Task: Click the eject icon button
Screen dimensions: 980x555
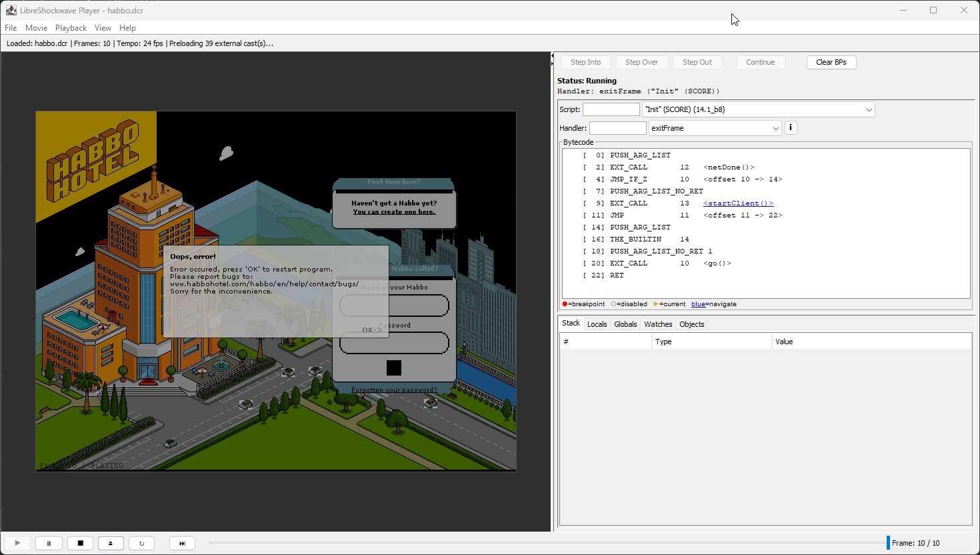Action: click(x=111, y=543)
